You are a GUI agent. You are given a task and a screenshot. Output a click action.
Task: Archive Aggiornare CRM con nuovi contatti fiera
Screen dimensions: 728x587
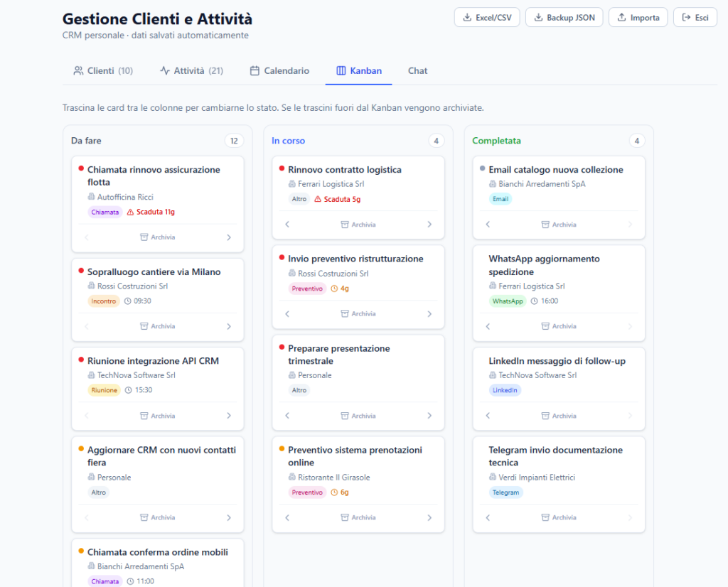pos(158,517)
